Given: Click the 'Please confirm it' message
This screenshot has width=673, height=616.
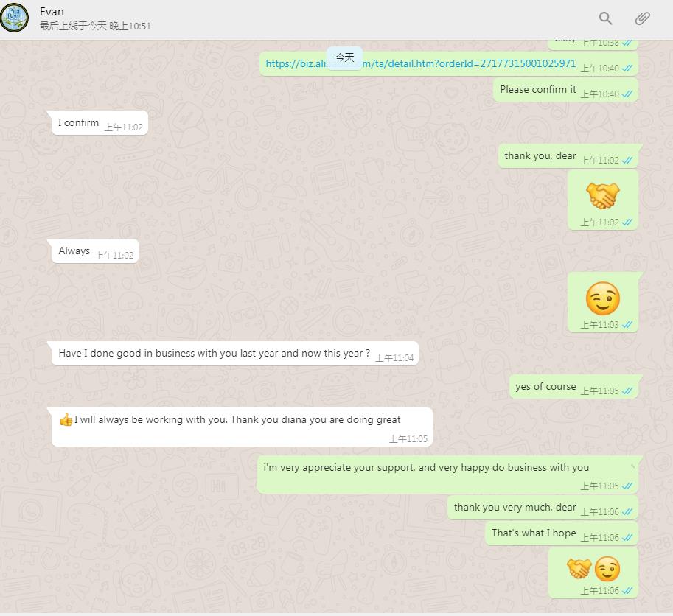Looking at the screenshot, I should pyautogui.click(x=565, y=90).
